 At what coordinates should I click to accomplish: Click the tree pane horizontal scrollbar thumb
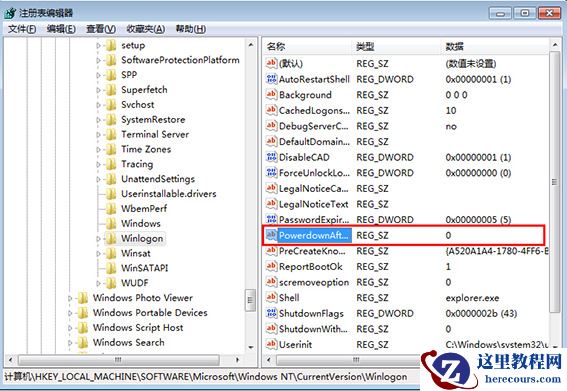point(119,360)
